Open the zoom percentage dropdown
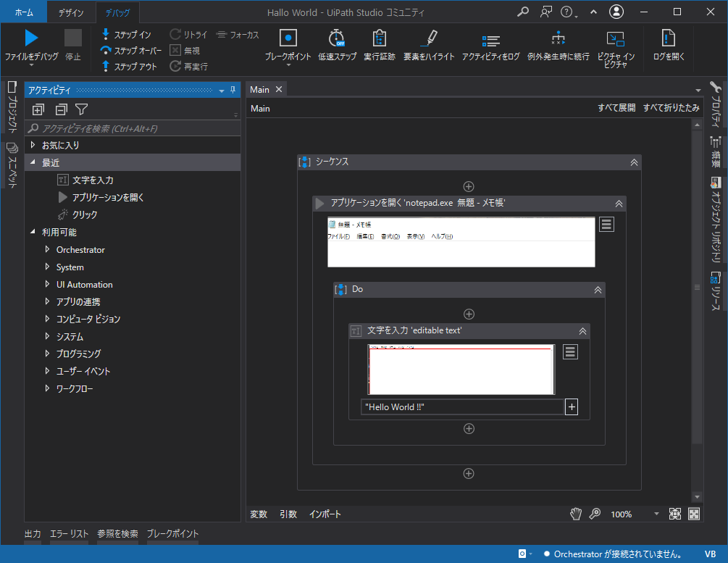728x563 pixels. pos(656,514)
